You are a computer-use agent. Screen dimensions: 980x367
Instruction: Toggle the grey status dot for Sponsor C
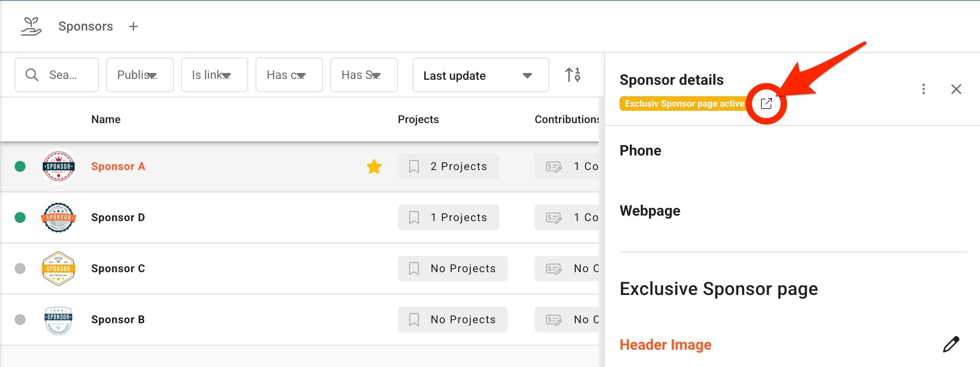click(20, 269)
